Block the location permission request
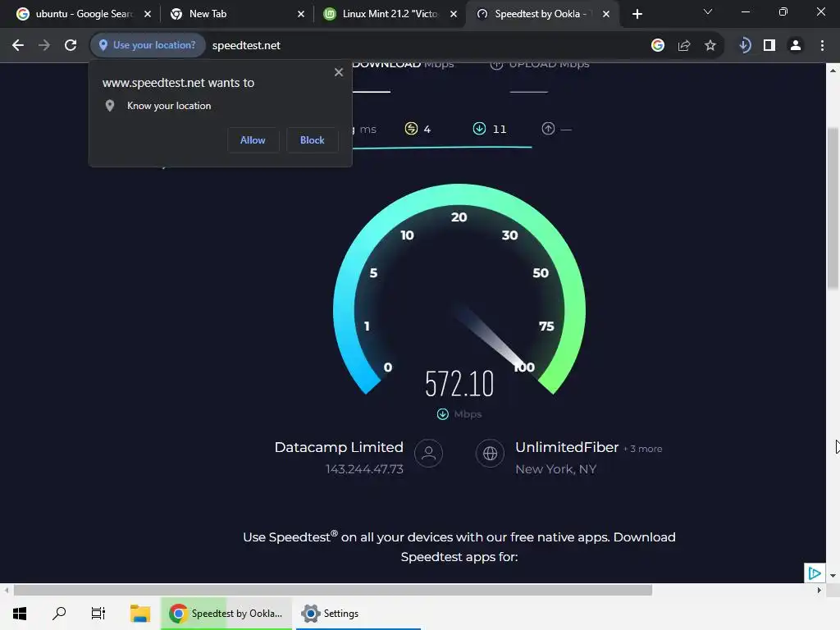The image size is (840, 630). point(312,139)
